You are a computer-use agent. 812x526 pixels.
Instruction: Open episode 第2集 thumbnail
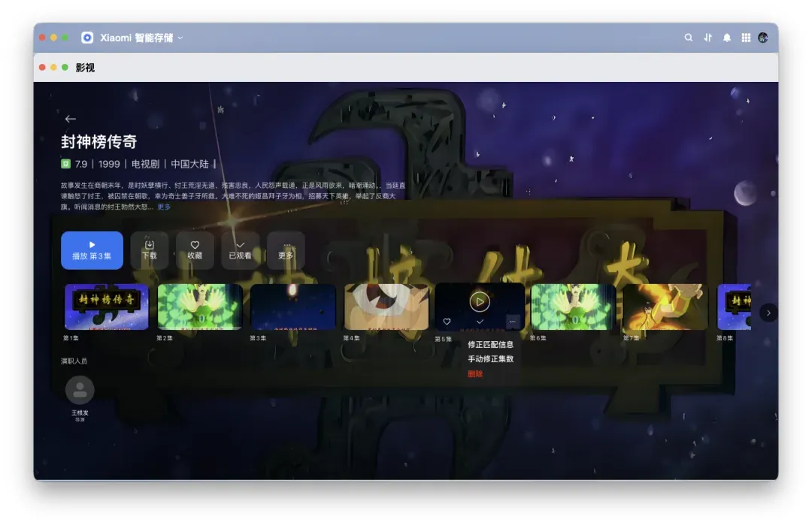point(200,307)
